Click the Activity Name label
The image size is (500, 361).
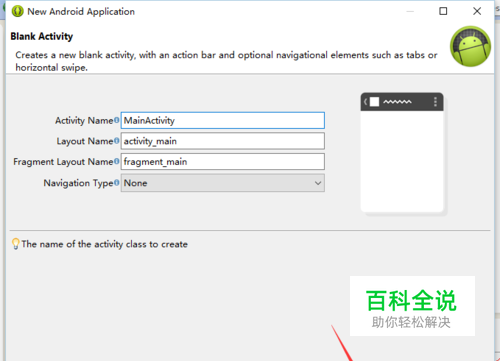tap(84, 121)
